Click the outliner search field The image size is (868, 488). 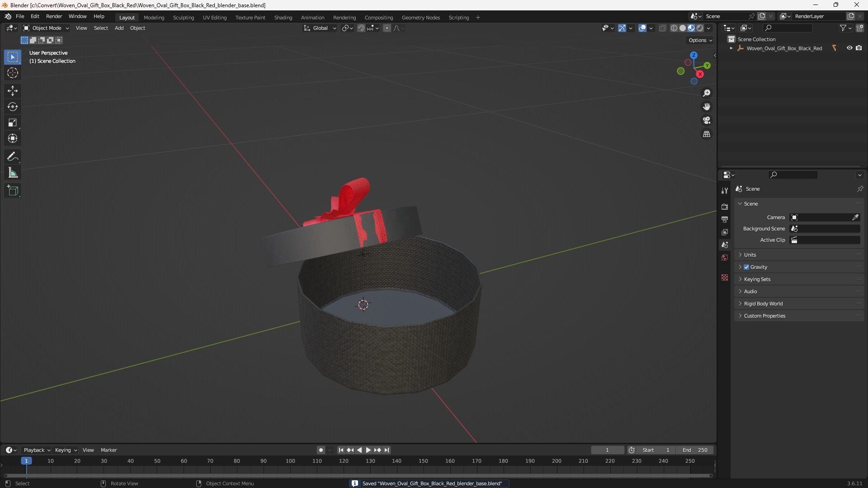tap(788, 28)
